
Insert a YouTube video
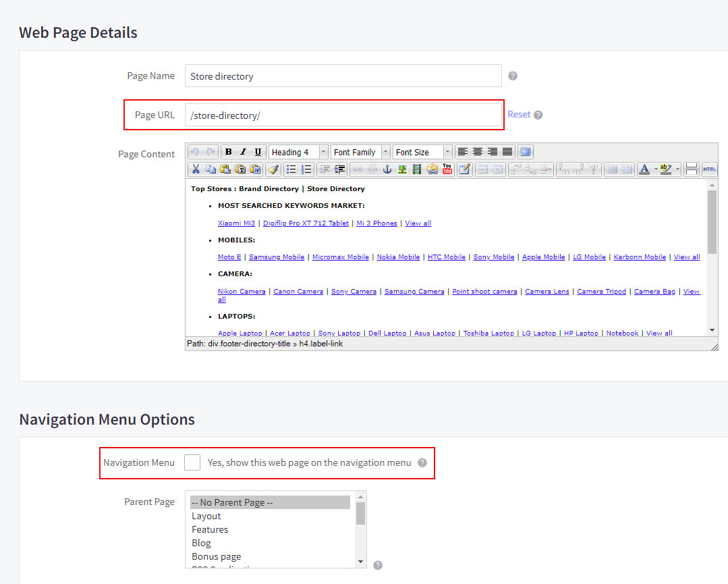(447, 169)
